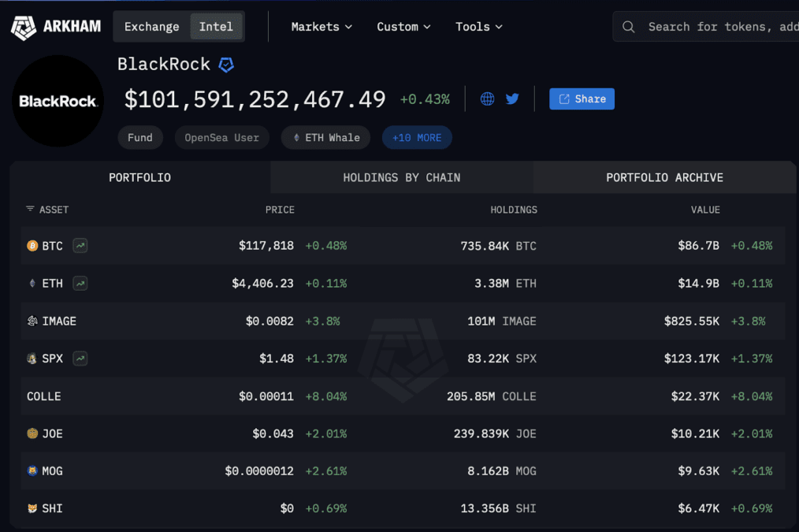Click the verified badge next to BlackRock

click(x=226, y=65)
